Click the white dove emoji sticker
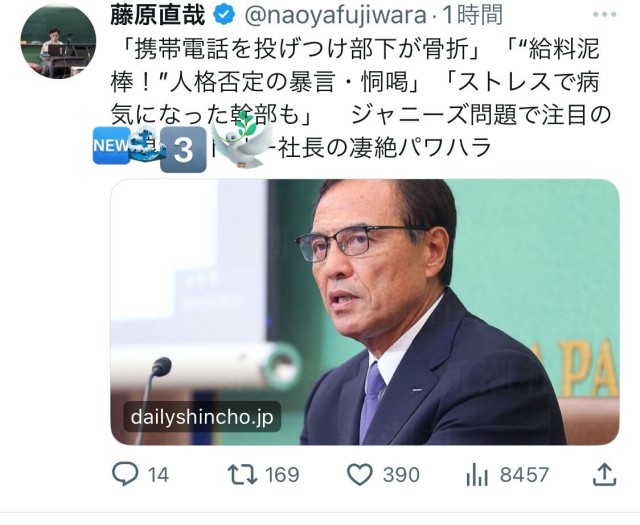 (x=242, y=140)
